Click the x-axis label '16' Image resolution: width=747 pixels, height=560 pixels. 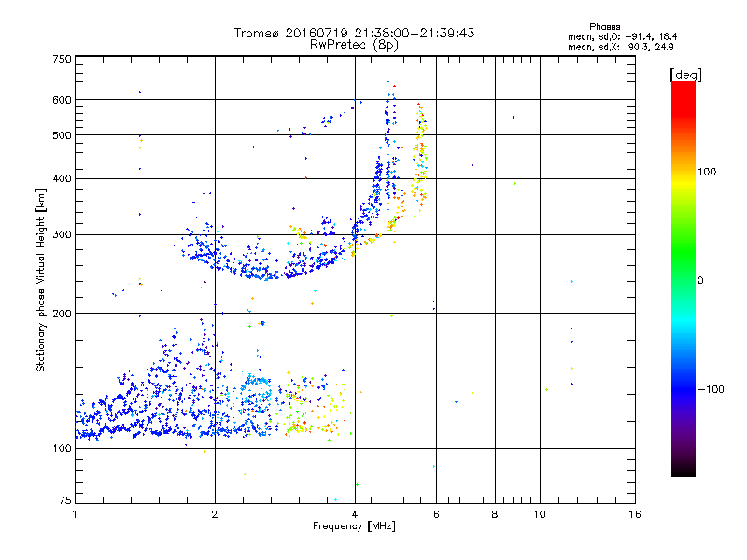click(x=635, y=514)
